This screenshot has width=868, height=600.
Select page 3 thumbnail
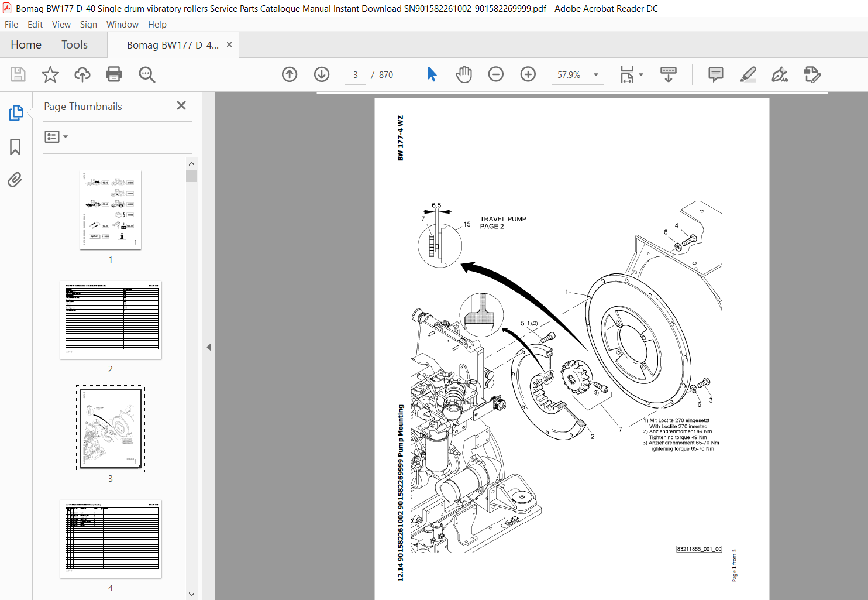pos(111,428)
